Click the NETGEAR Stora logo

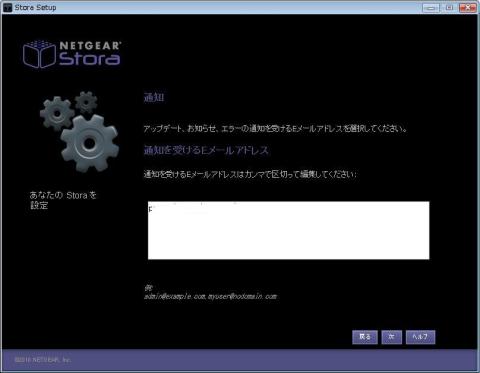point(72,54)
